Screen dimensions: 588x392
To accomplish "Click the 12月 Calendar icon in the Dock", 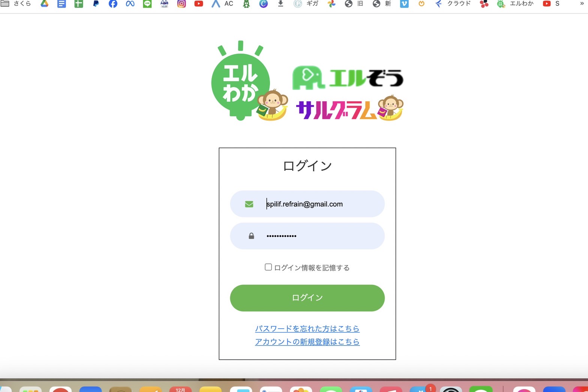I will tap(180, 389).
